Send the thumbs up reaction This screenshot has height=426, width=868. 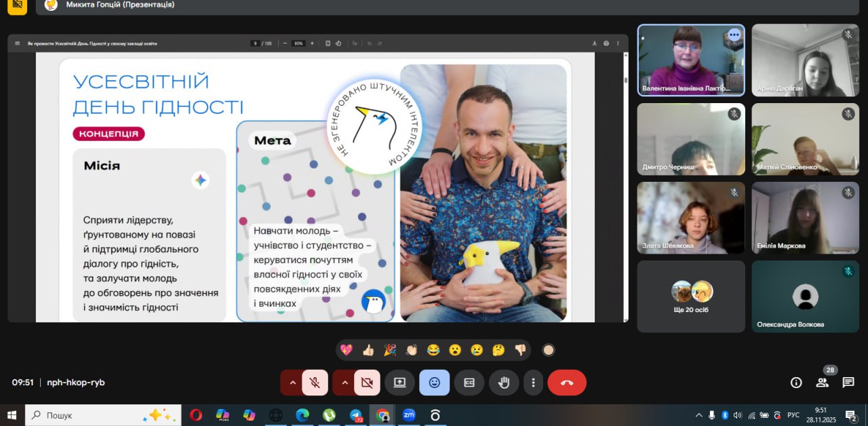coord(368,350)
